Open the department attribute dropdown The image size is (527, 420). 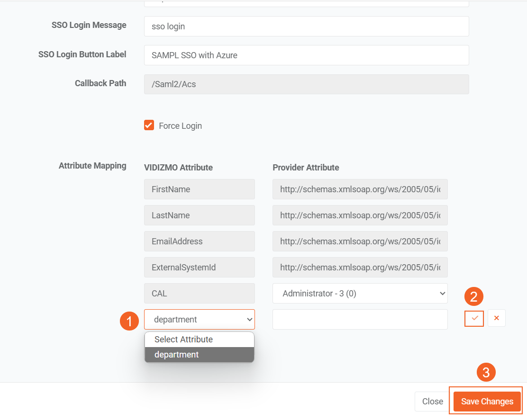tap(200, 320)
